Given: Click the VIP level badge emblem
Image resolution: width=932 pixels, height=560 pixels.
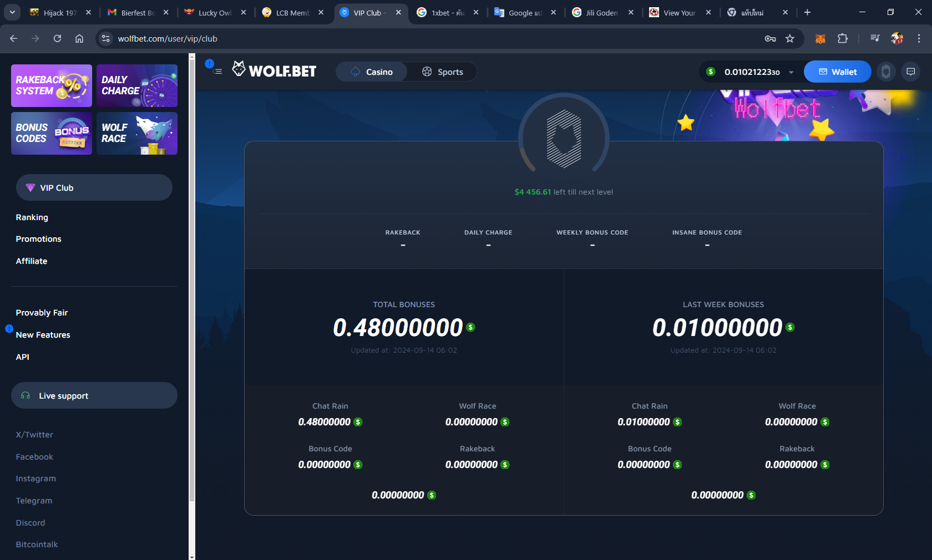Looking at the screenshot, I should 564,139.
